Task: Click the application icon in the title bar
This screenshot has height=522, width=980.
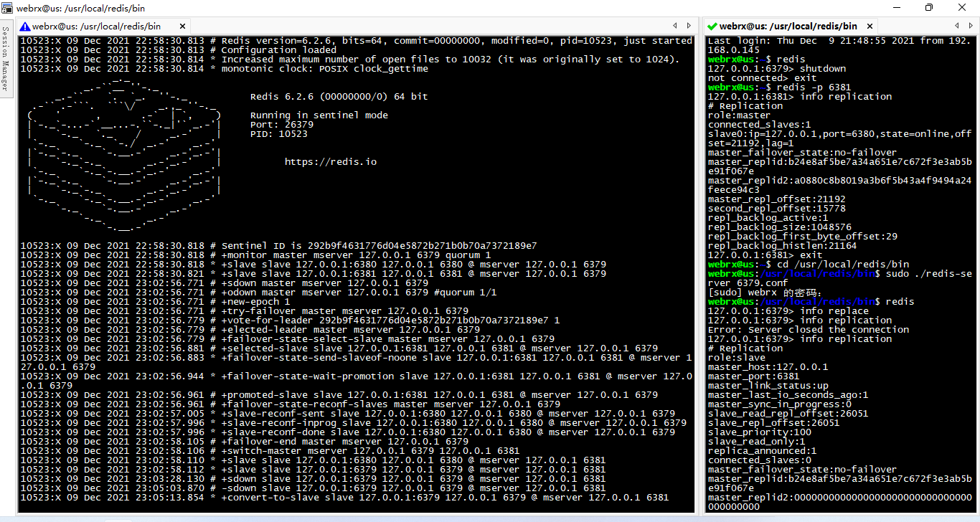Action: click(6, 7)
